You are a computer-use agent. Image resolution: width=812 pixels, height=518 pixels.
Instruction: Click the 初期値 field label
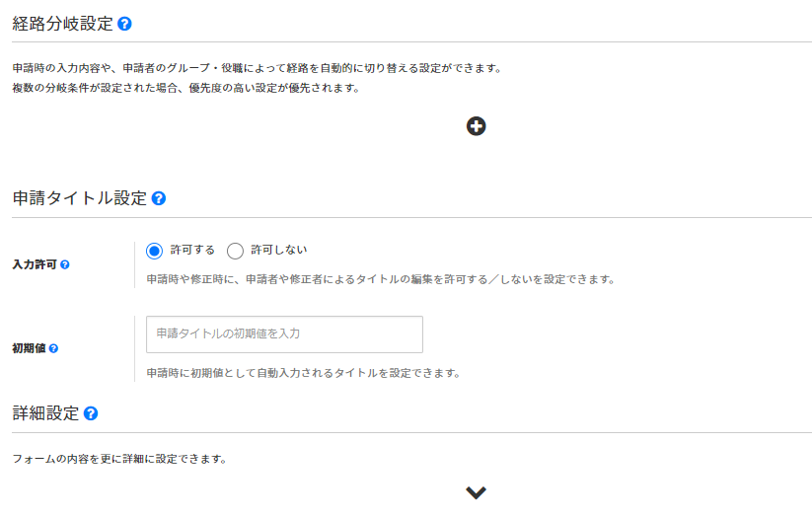pos(29,348)
